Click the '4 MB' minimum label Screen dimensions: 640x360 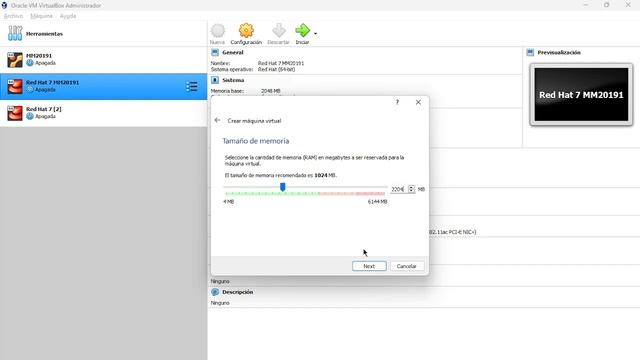(x=229, y=202)
